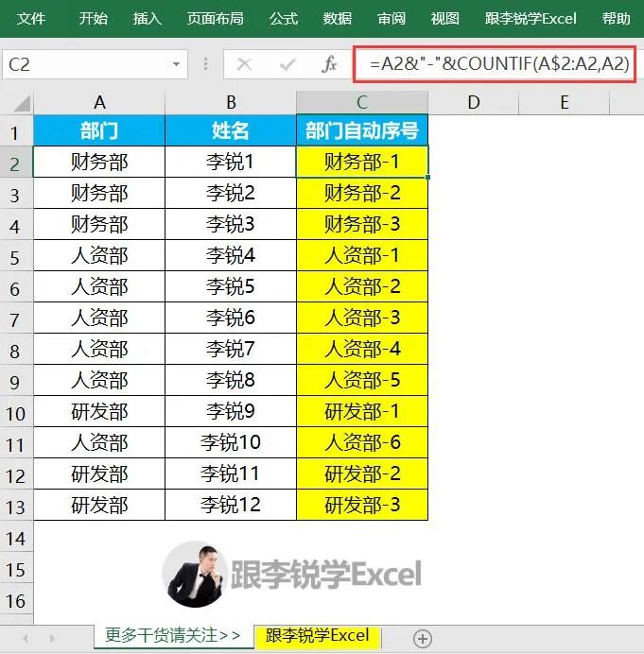This screenshot has width=644, height=654.
Task: Select cell containing 李锐6
Action: tap(231, 318)
